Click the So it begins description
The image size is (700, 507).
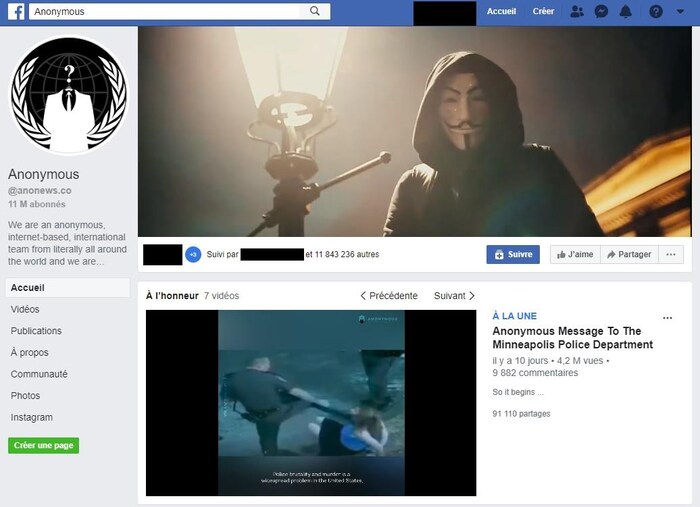tap(518, 392)
